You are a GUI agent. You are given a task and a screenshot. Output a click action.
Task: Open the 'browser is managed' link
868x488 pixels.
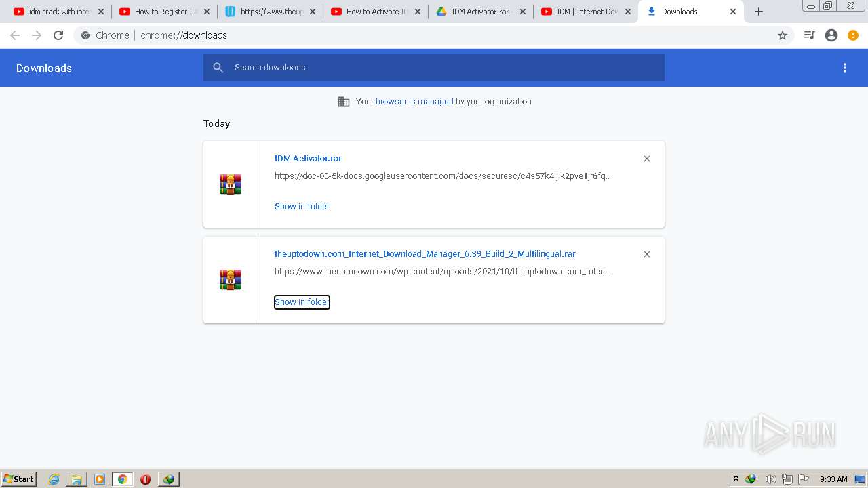(414, 102)
